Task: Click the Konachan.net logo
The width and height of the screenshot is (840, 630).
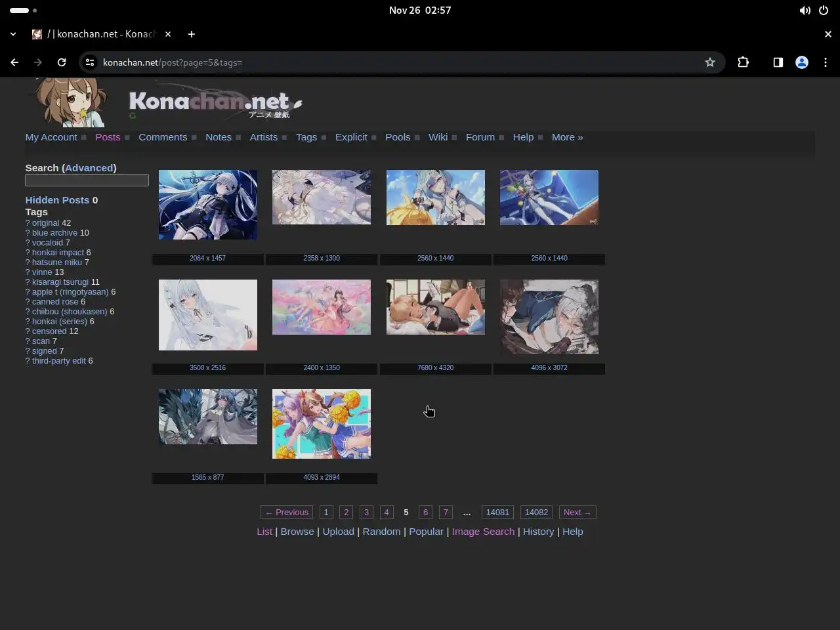Action: (x=215, y=103)
